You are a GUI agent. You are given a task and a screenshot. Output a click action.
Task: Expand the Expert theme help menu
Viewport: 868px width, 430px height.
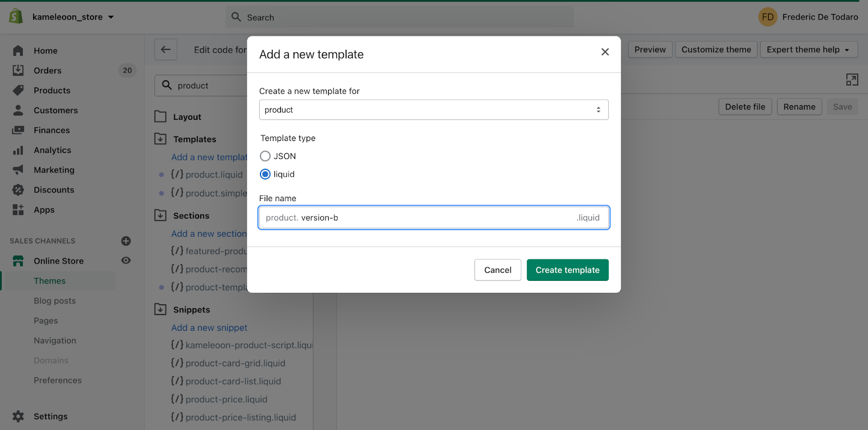click(x=808, y=49)
